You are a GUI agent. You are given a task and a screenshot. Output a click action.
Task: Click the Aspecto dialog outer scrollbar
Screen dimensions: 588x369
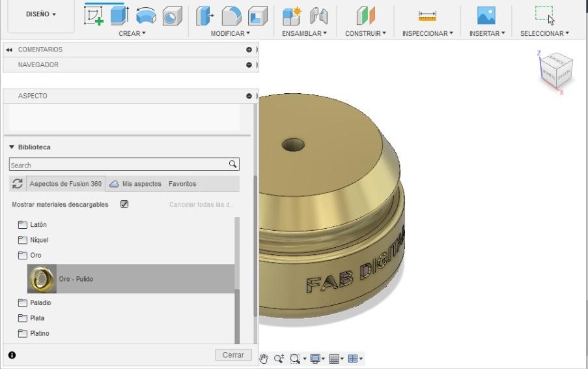256,246
